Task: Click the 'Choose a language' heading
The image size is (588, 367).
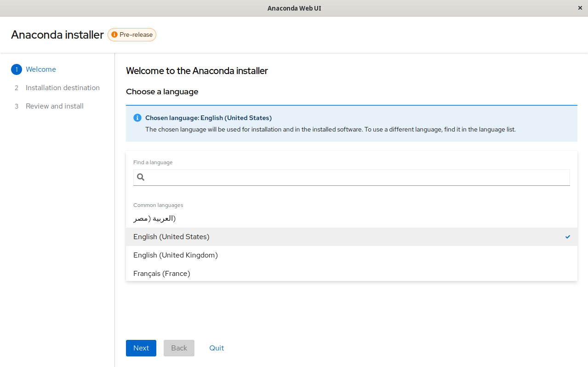Action: pyautogui.click(x=162, y=92)
